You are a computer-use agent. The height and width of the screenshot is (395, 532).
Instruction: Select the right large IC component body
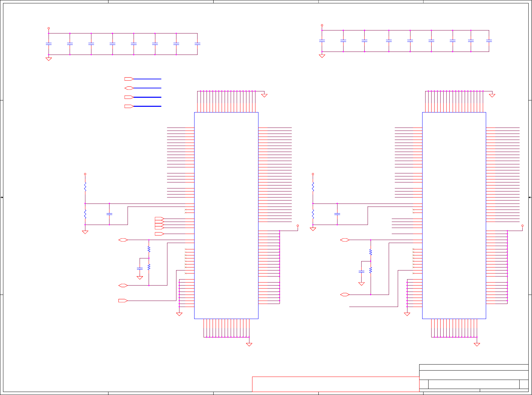454,216
